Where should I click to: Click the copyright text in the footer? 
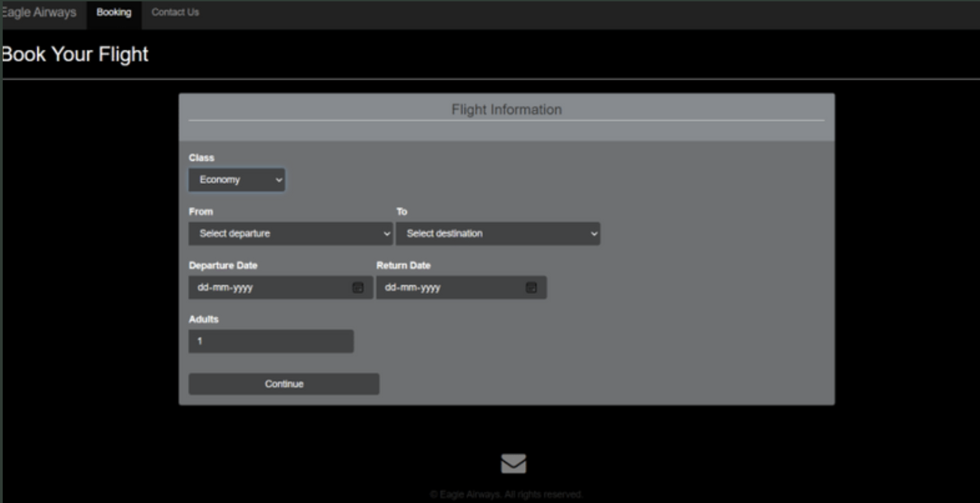coord(507,494)
